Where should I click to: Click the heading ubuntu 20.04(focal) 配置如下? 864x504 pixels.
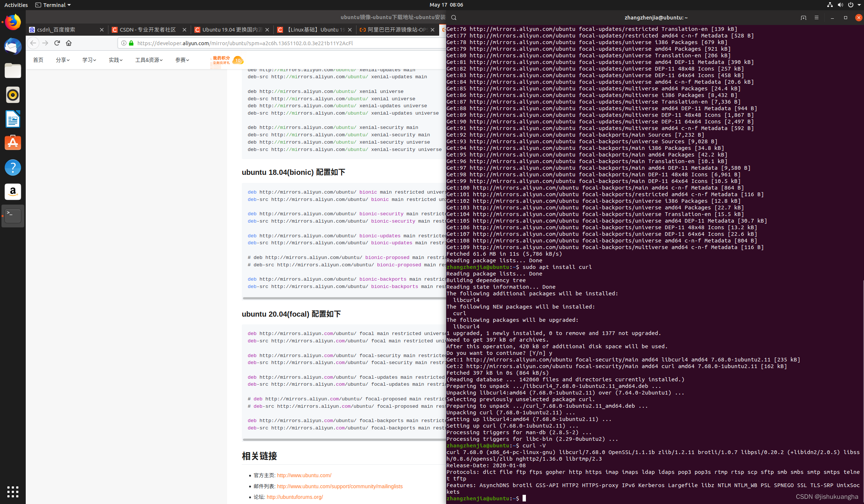(x=291, y=314)
